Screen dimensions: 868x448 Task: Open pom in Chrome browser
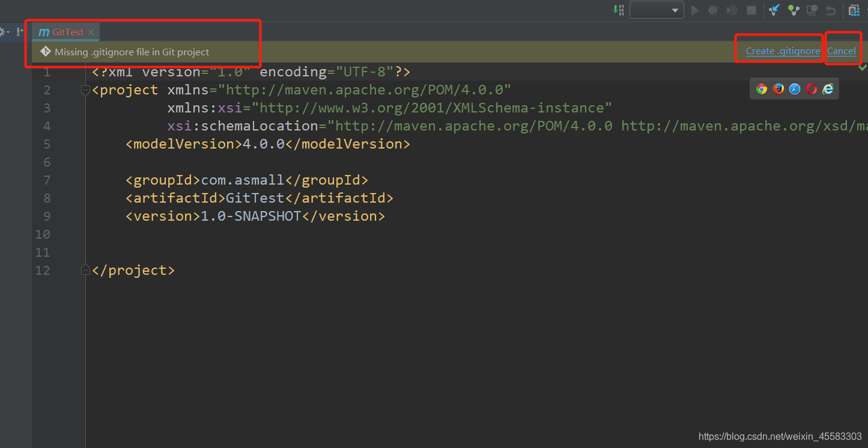762,89
